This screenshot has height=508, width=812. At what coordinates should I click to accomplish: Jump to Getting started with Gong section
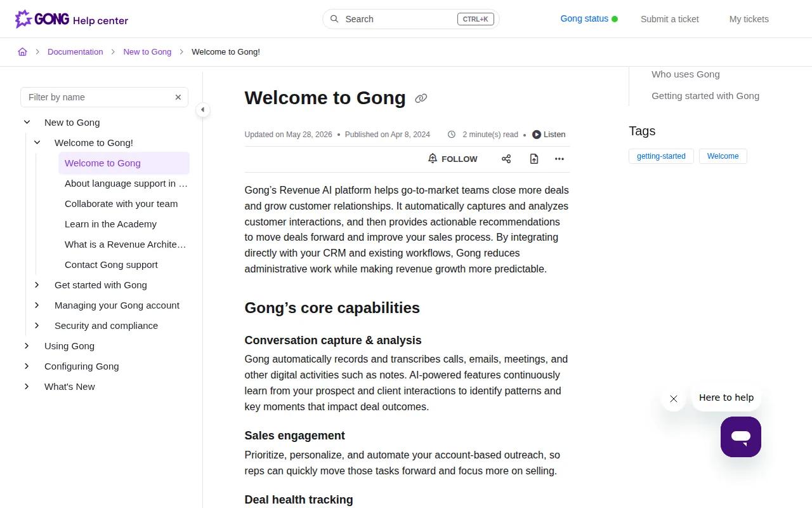(705, 96)
